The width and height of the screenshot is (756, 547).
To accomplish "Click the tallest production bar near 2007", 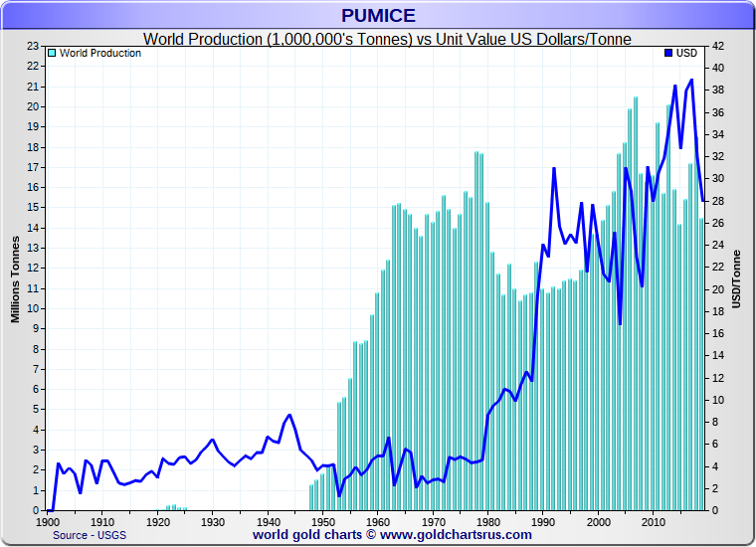I will coord(636,303).
